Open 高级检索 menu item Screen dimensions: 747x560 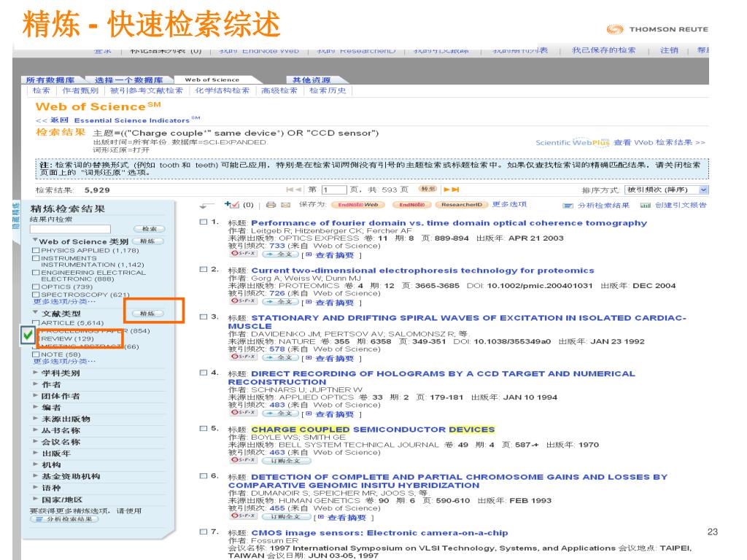279,90
